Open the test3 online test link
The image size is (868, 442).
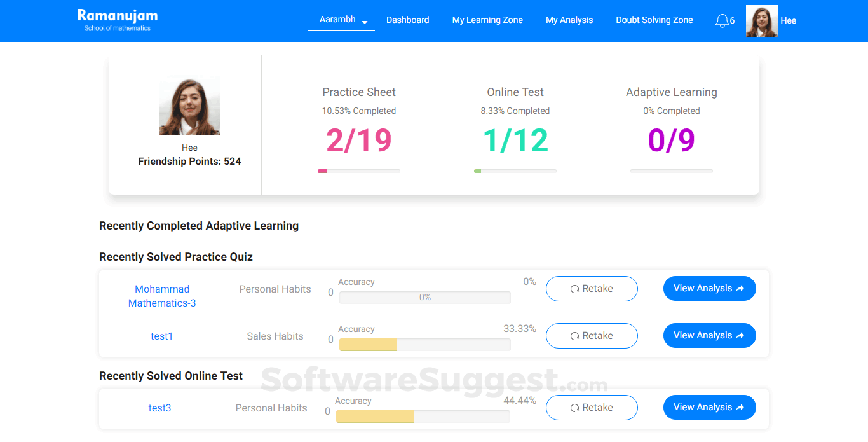pyautogui.click(x=160, y=408)
